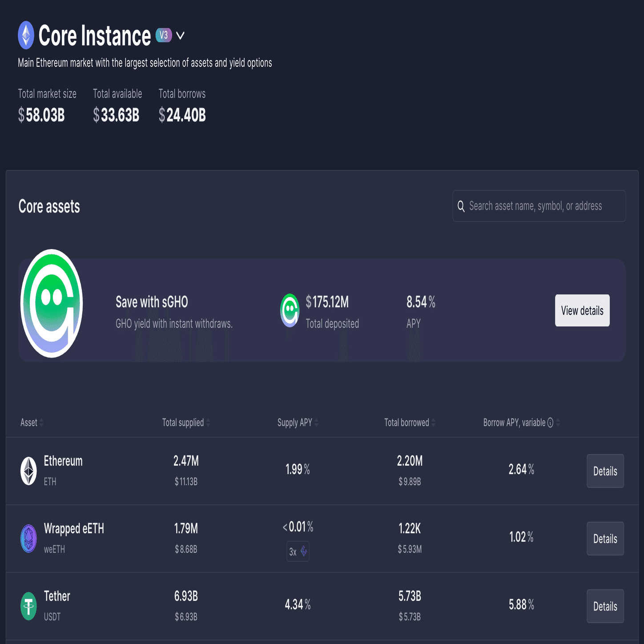This screenshot has width=644, height=644.
Task: Click the Tether USDT token icon
Action: (x=29, y=606)
